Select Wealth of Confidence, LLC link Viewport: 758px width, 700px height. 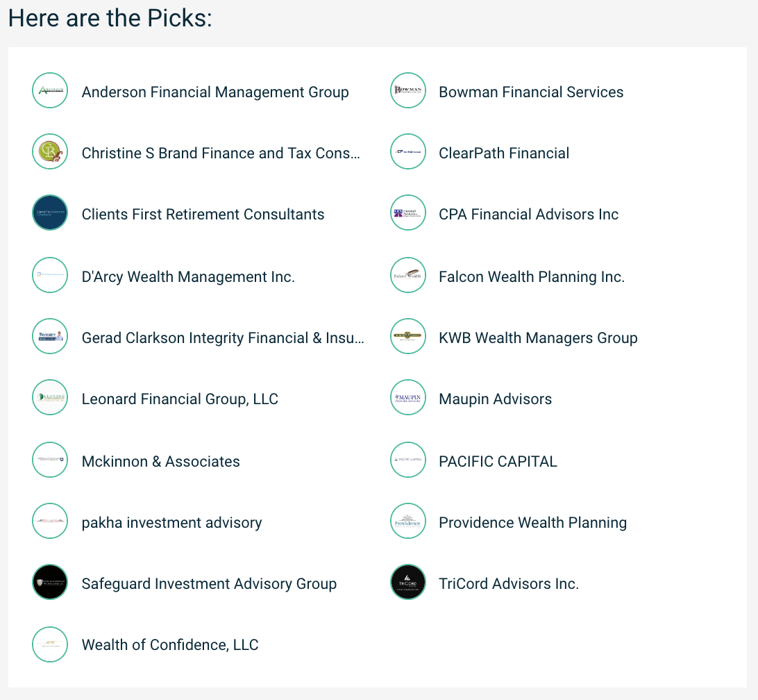(x=170, y=645)
